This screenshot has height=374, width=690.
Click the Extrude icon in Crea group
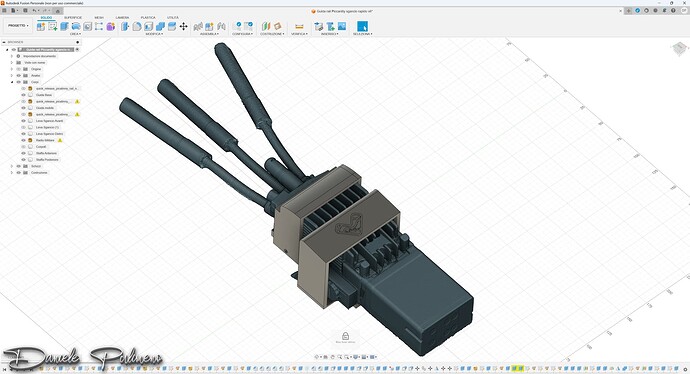(x=64, y=26)
